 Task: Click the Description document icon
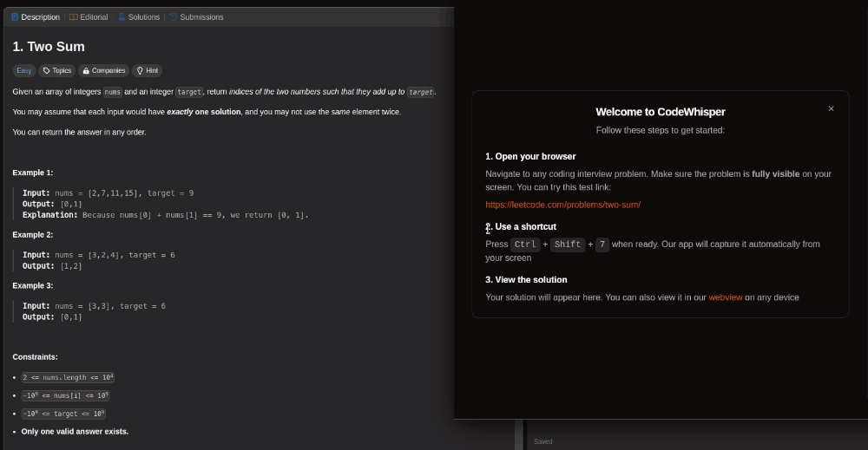click(15, 17)
